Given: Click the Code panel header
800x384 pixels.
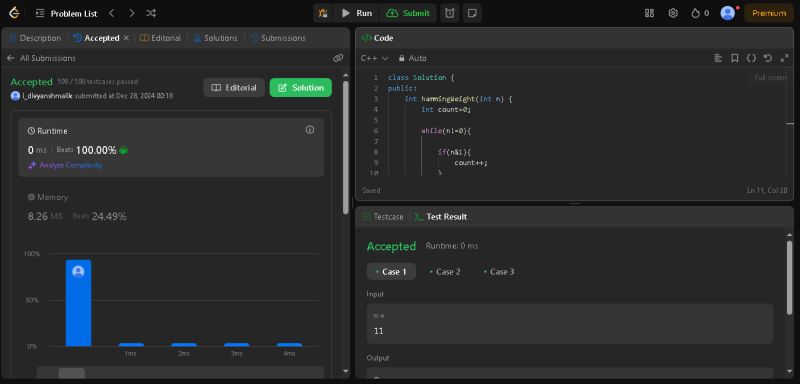Looking at the screenshot, I should (x=574, y=38).
